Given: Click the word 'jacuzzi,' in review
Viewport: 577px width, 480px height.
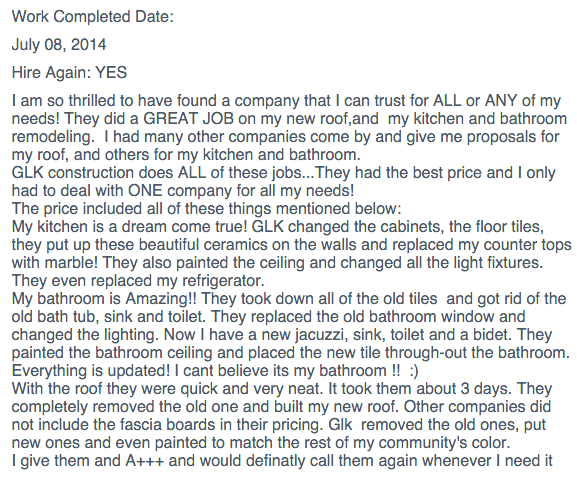Looking at the screenshot, I should [x=321, y=335].
